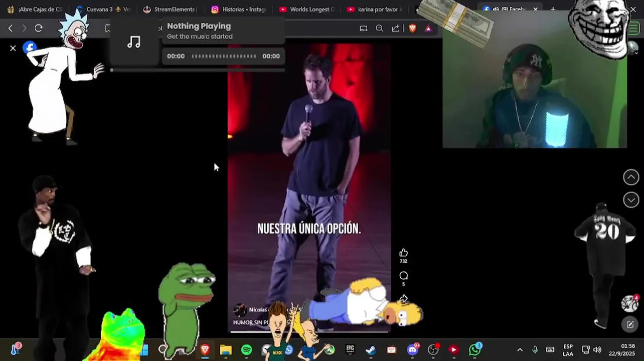Switch to the Cuevana 3 tab
This screenshot has width=644, height=361.
(x=103, y=9)
